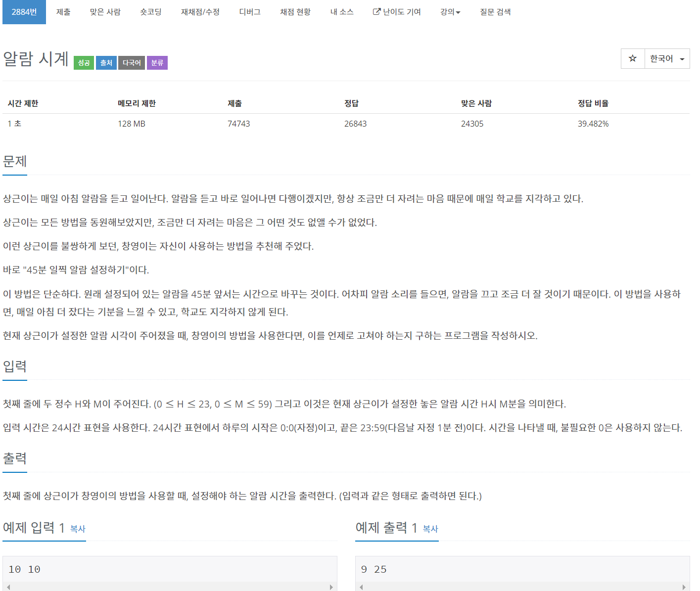Switch to the 디버그 tab
Image resolution: width=700 pixels, height=591 pixels.
click(x=250, y=12)
